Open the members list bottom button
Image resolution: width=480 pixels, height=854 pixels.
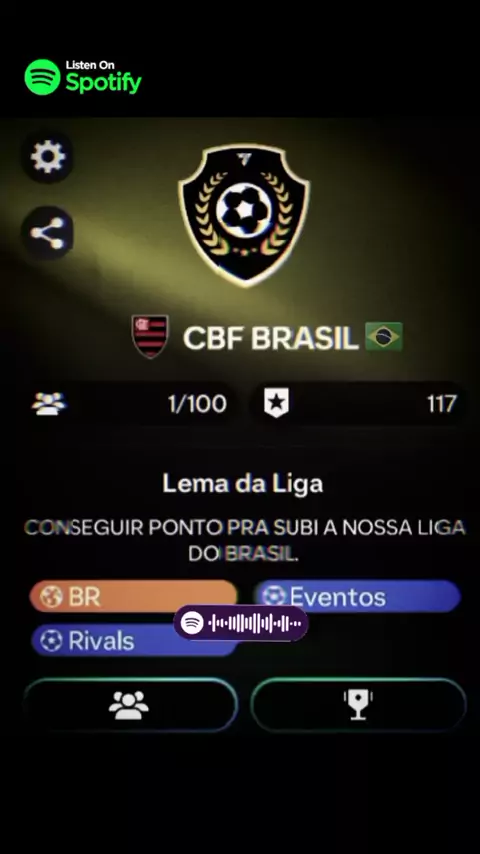(130, 705)
